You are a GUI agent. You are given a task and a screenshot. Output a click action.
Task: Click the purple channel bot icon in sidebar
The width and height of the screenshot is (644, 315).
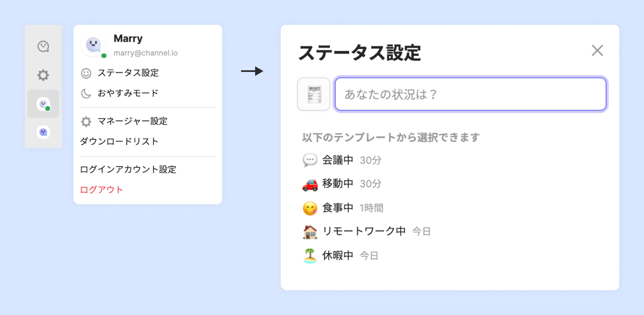coord(43,132)
